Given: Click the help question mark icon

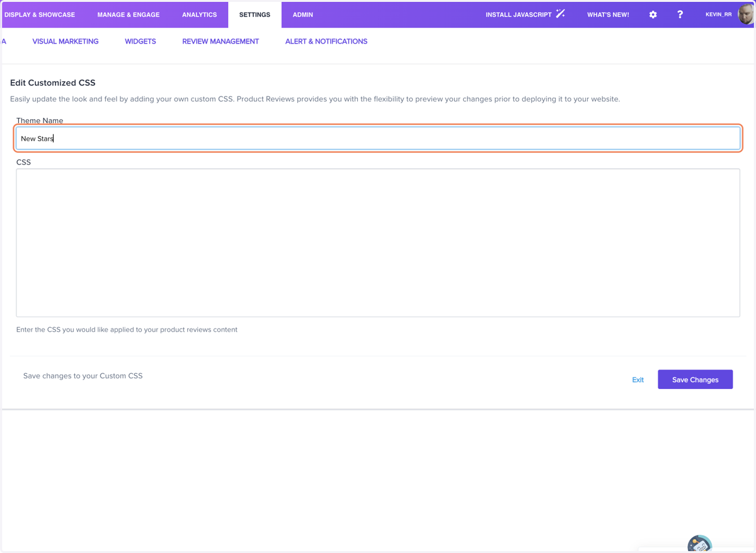Looking at the screenshot, I should pyautogui.click(x=680, y=15).
